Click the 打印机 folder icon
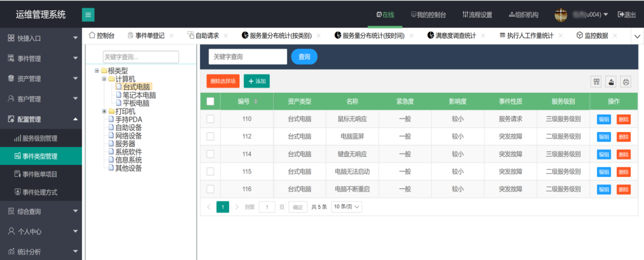The width and height of the screenshot is (644, 260). 111,111
